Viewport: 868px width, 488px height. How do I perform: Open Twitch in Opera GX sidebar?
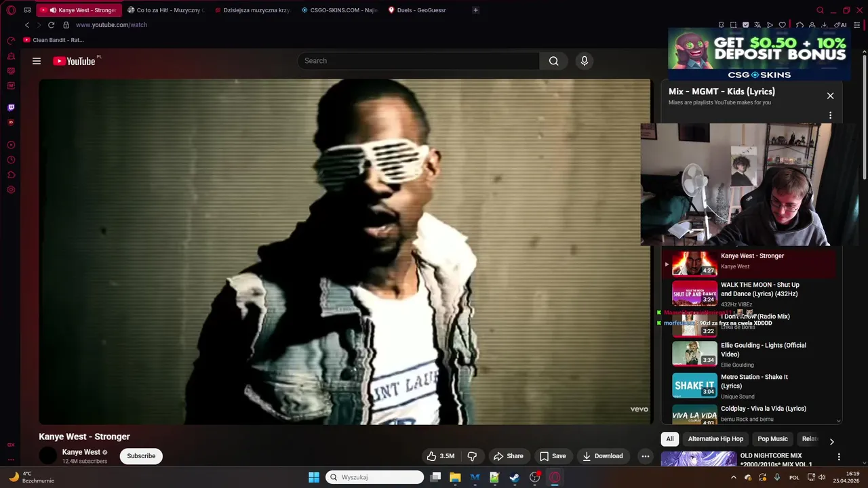point(11,107)
